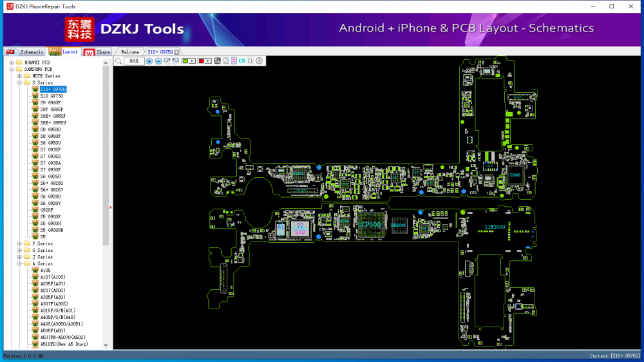
Task: Click the omega symbol toolbar icon
Action: [x=250, y=61]
